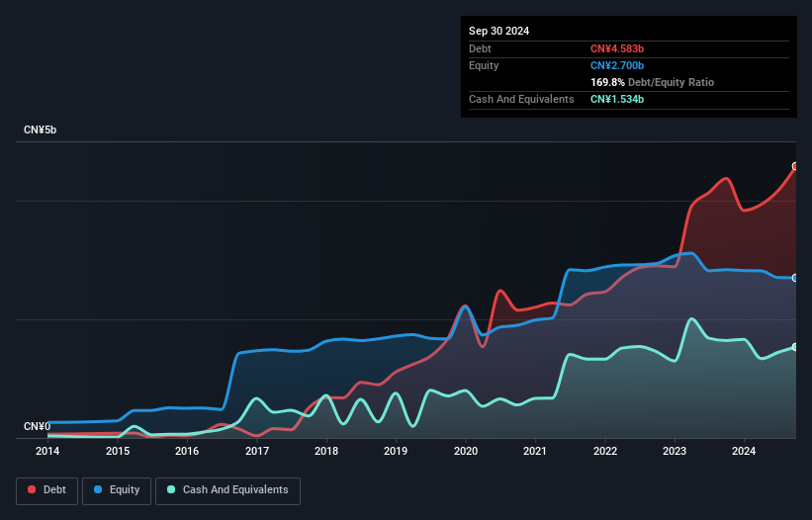Toggle the Equity series legend button
Image resolution: width=812 pixels, height=520 pixels.
[117, 490]
